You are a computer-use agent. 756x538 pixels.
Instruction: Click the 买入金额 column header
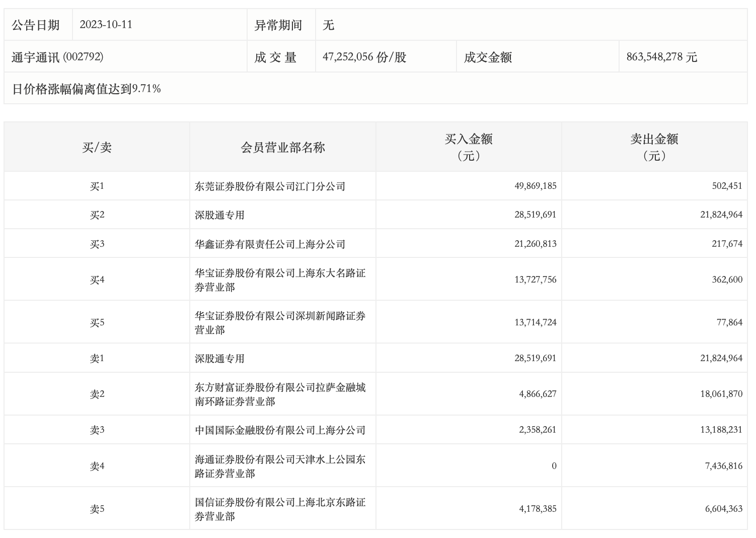[469, 147]
